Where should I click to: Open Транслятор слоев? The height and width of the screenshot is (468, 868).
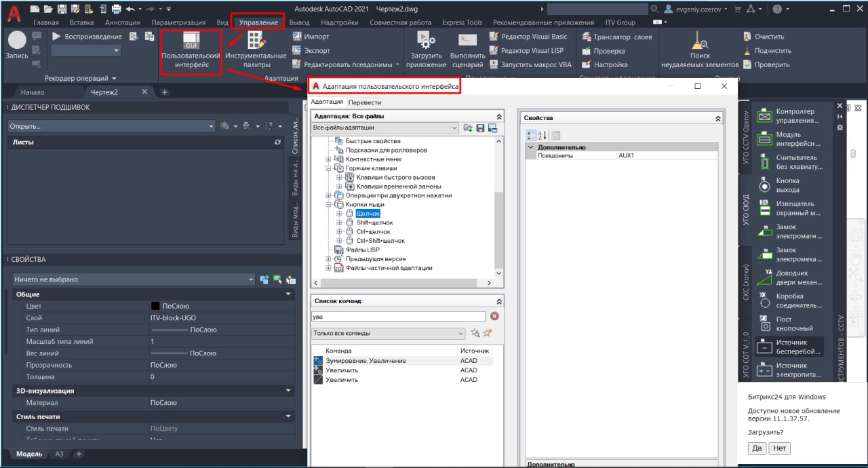[617, 37]
